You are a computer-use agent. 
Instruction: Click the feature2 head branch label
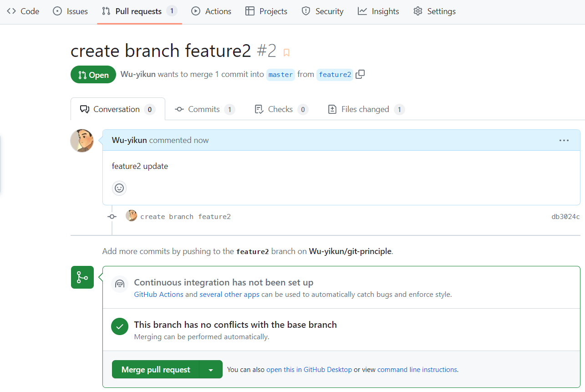tap(335, 75)
